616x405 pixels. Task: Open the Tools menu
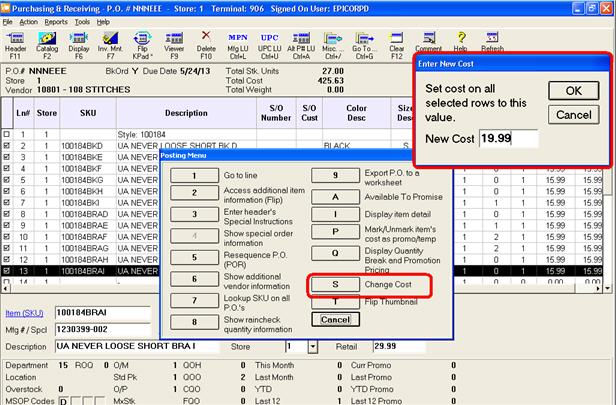click(82, 20)
